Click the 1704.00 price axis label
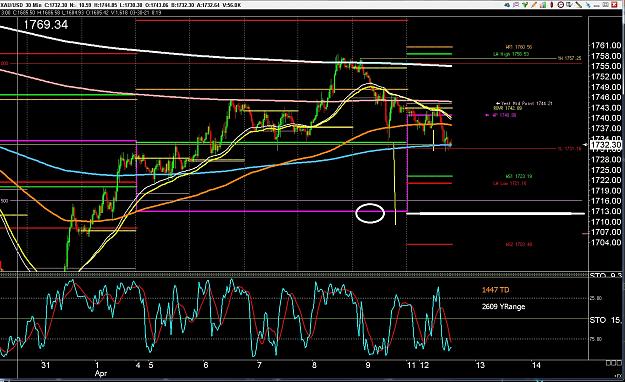 (x=606, y=242)
